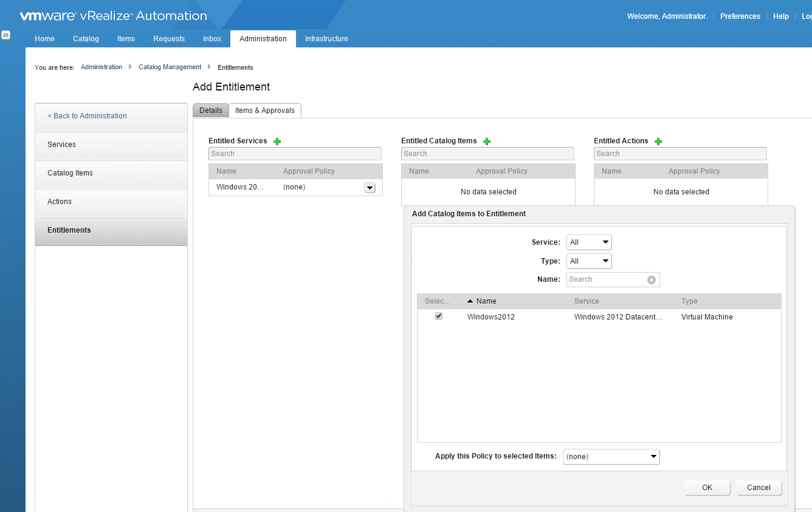
Task: Open Apply this Policy dropdown
Action: click(611, 456)
